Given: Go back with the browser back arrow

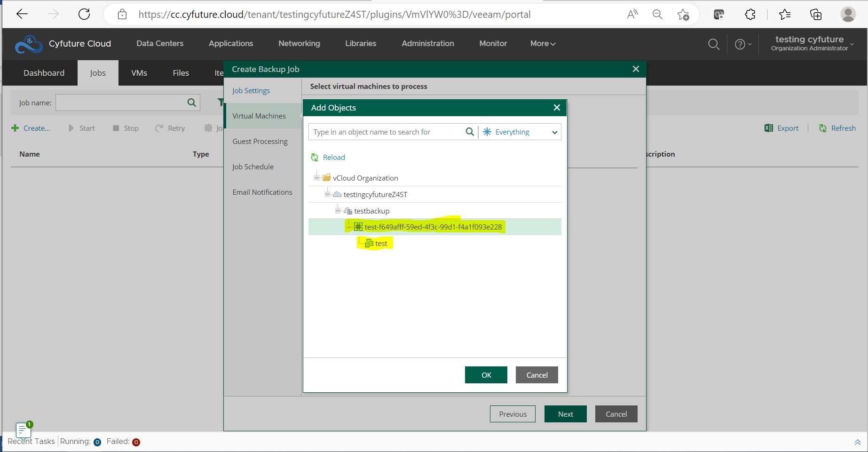Looking at the screenshot, I should [x=22, y=14].
